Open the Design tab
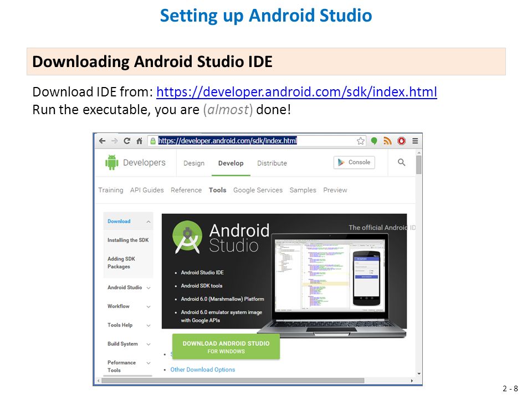 [194, 163]
